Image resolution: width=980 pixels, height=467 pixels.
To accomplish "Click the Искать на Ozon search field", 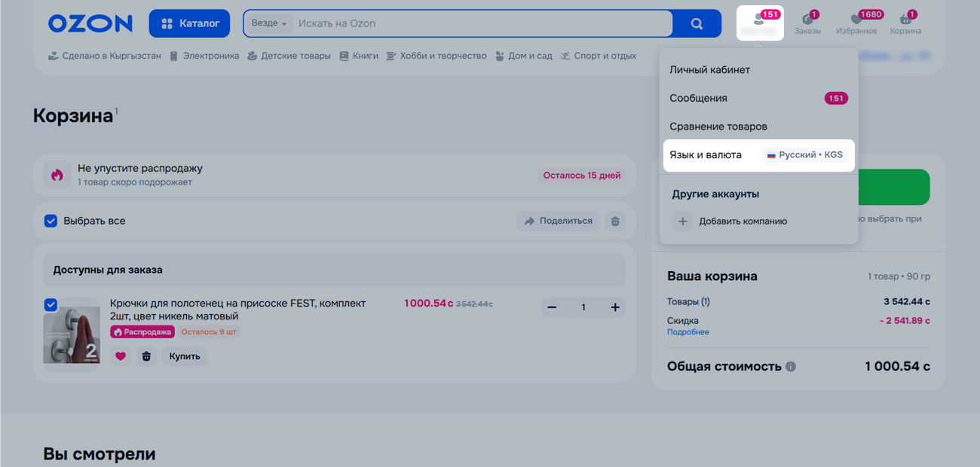I will (x=482, y=23).
